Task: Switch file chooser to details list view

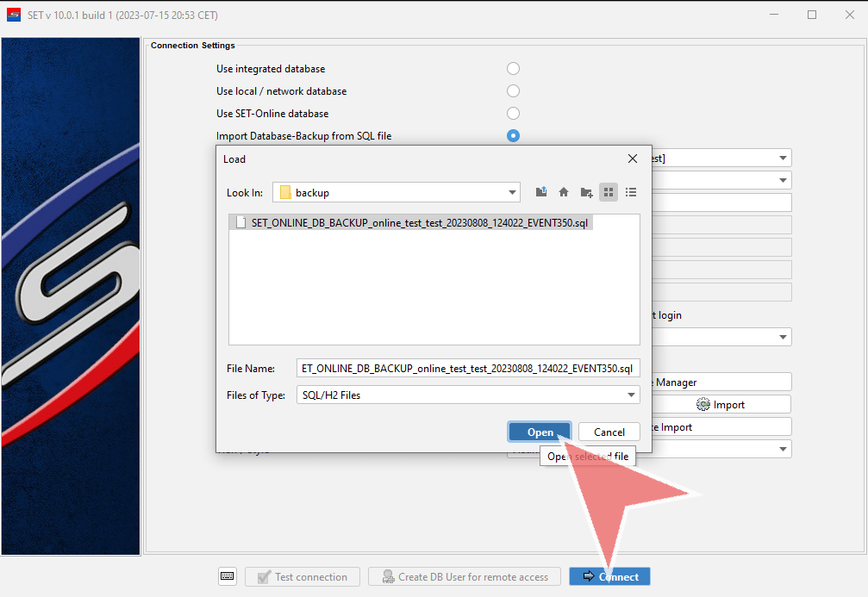Action: (x=631, y=192)
